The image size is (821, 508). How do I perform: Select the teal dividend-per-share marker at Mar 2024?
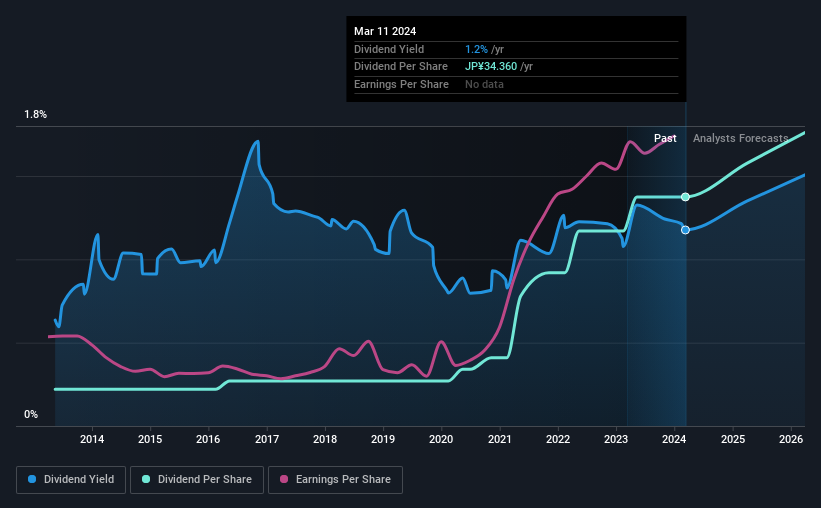tap(685, 197)
